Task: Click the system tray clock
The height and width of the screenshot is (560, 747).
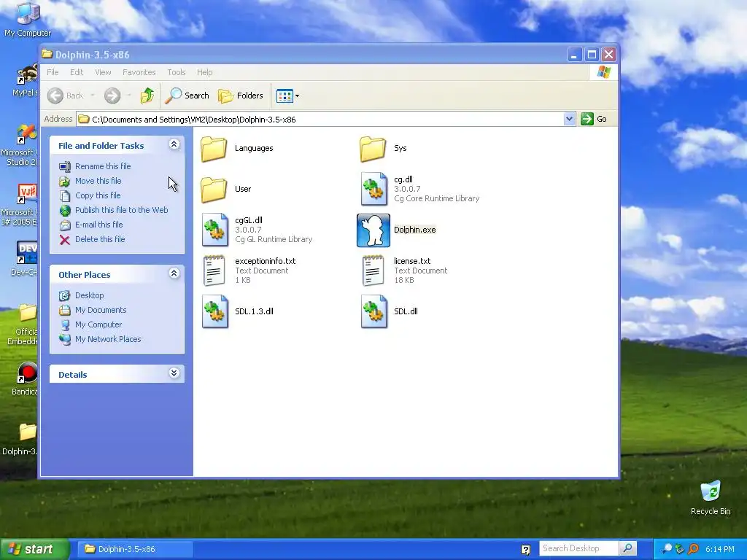Action: (720, 550)
